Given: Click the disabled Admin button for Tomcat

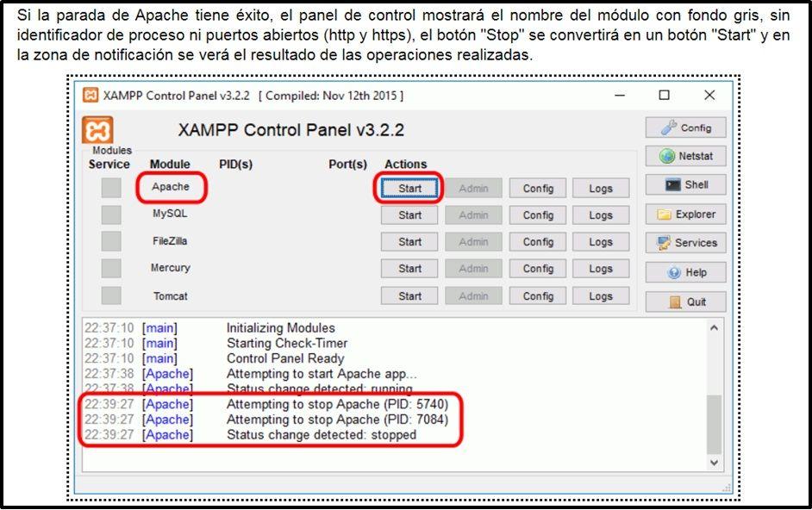Looking at the screenshot, I should tap(473, 296).
